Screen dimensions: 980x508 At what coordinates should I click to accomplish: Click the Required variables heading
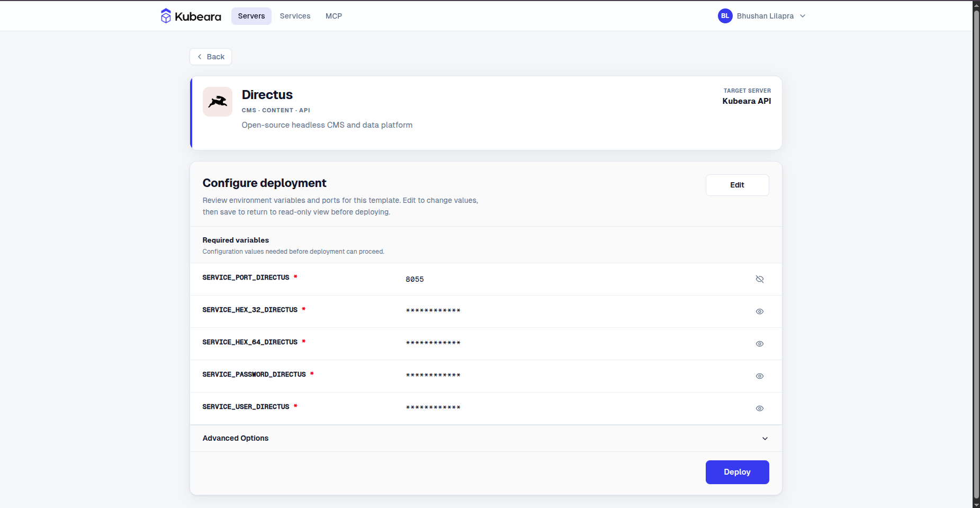coord(236,240)
